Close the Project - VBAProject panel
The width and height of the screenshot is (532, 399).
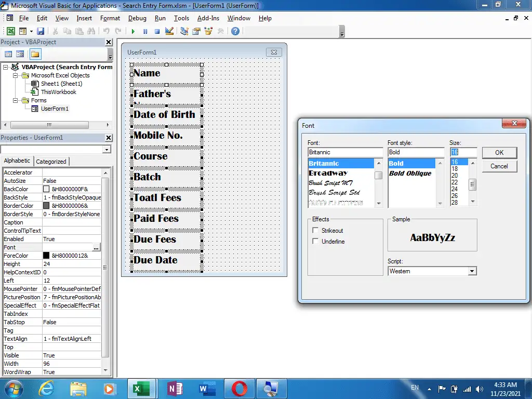pos(109,42)
